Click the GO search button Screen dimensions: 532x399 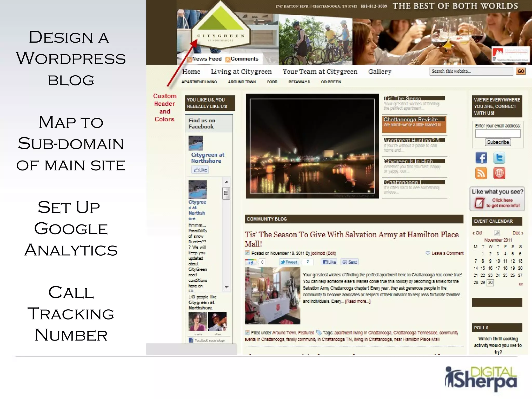coord(521,71)
